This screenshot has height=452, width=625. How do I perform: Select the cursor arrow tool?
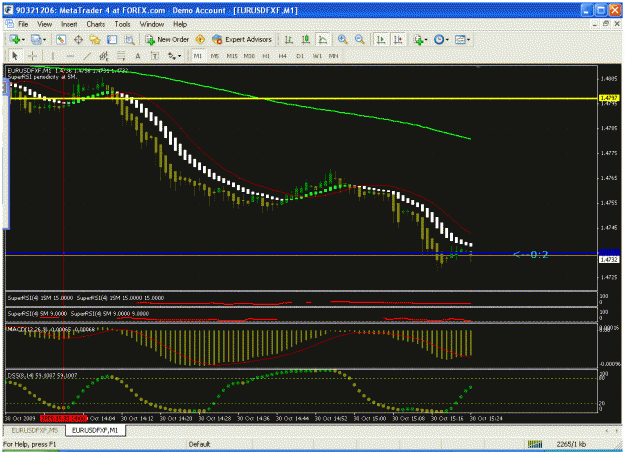(x=15, y=56)
